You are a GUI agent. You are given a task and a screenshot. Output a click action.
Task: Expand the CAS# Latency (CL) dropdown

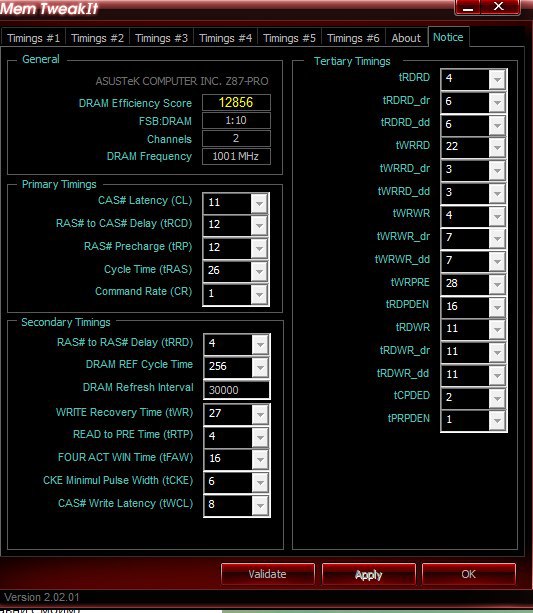tap(259, 203)
